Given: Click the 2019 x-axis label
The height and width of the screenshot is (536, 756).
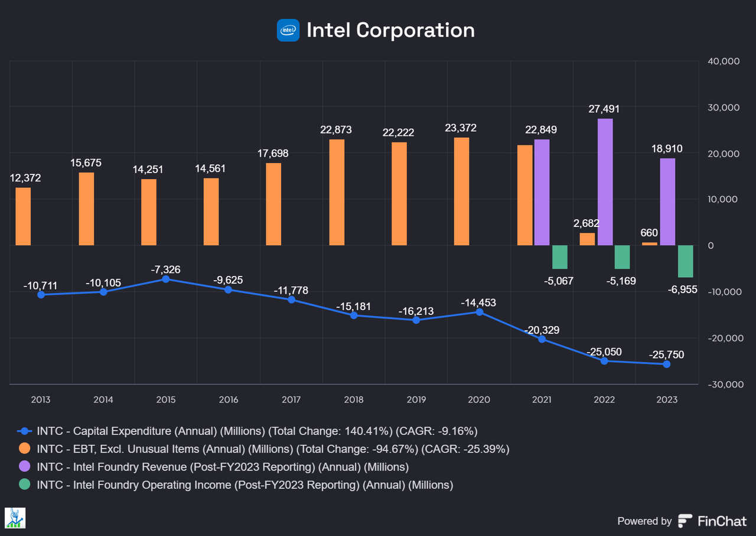Looking at the screenshot, I should point(416,400).
